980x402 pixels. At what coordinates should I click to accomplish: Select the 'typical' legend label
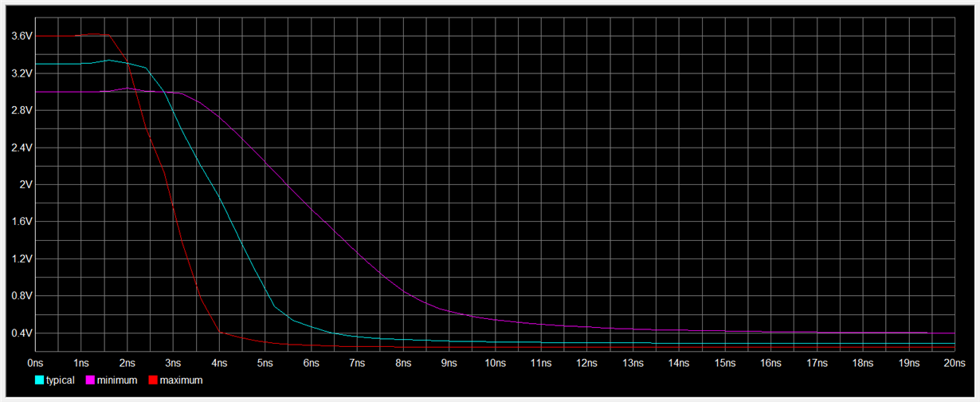[60, 380]
